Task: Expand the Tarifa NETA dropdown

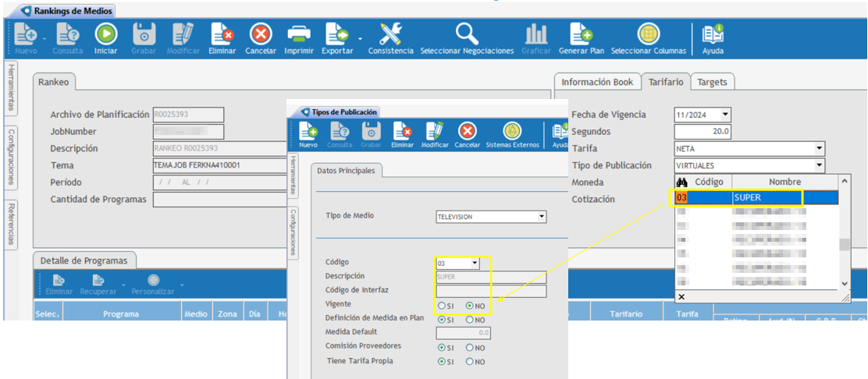Action: (819, 148)
